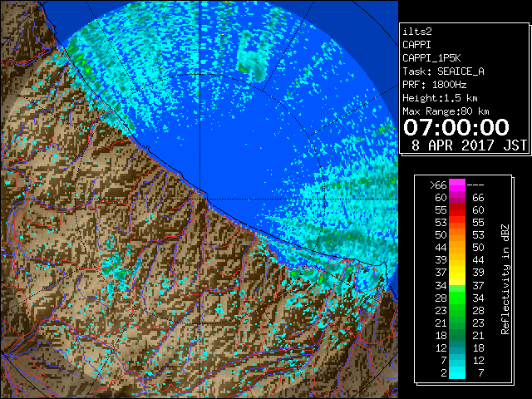This screenshot has width=532, height=399.
Task: Click the orange 44–50 dBZ swatch
Action: click(457, 248)
